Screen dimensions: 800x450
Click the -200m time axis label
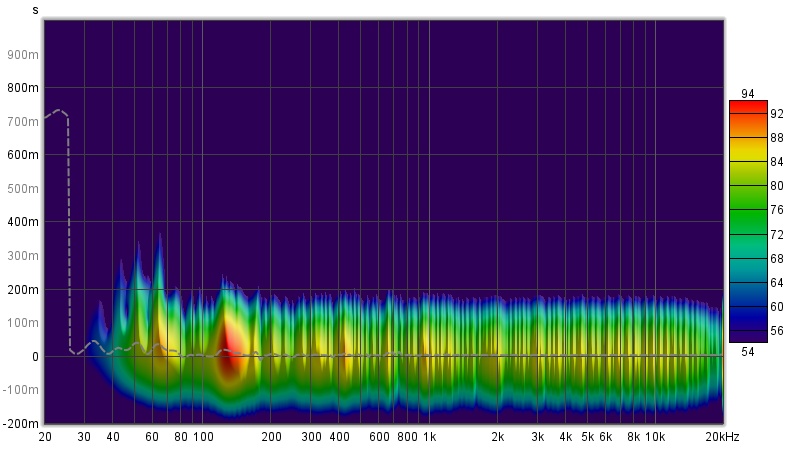[21, 423]
